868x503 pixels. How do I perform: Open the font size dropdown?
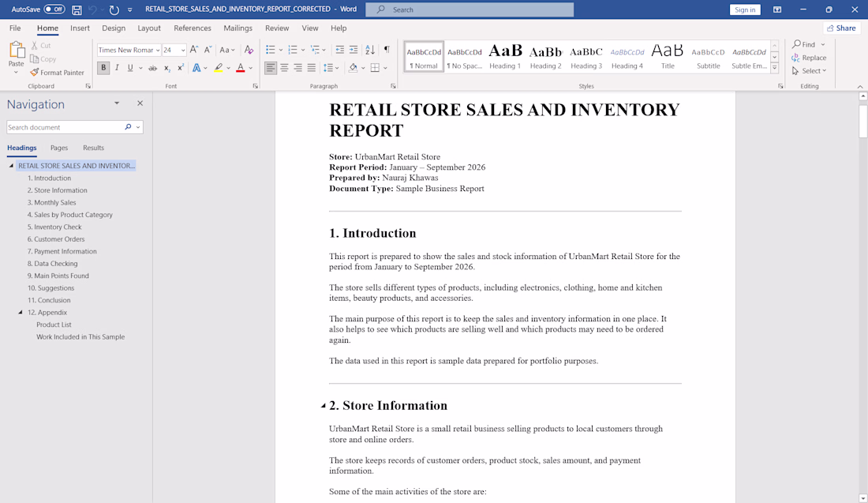[x=183, y=51]
